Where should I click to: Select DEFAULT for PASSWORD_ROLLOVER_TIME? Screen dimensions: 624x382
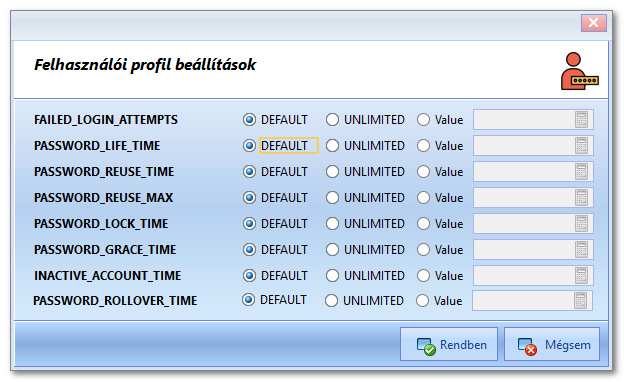248,300
